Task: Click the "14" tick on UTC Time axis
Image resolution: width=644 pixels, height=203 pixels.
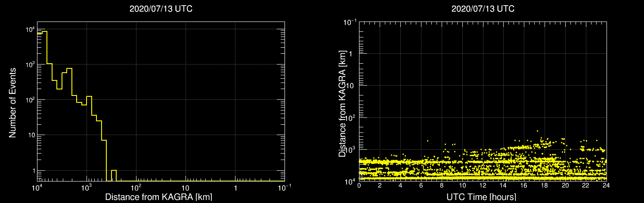Action: 504,185
